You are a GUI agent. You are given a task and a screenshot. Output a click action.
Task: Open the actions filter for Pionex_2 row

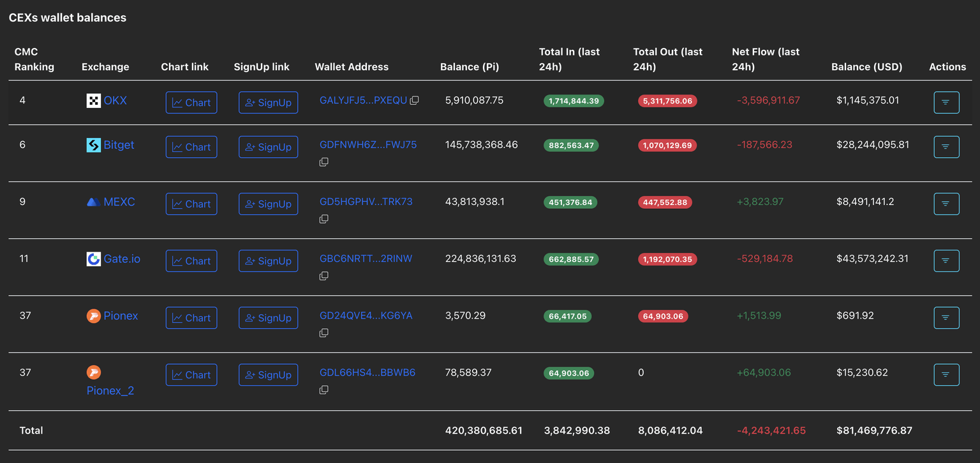(x=946, y=375)
